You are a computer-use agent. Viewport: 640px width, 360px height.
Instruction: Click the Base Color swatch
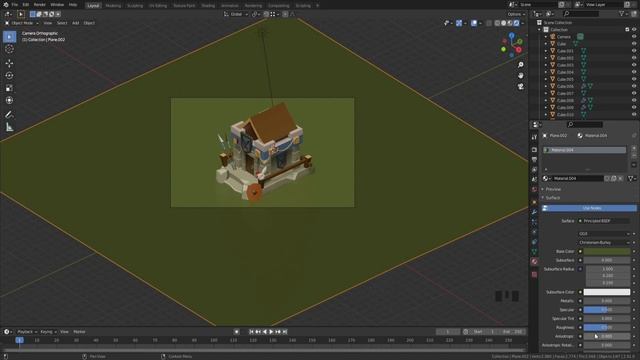point(607,251)
